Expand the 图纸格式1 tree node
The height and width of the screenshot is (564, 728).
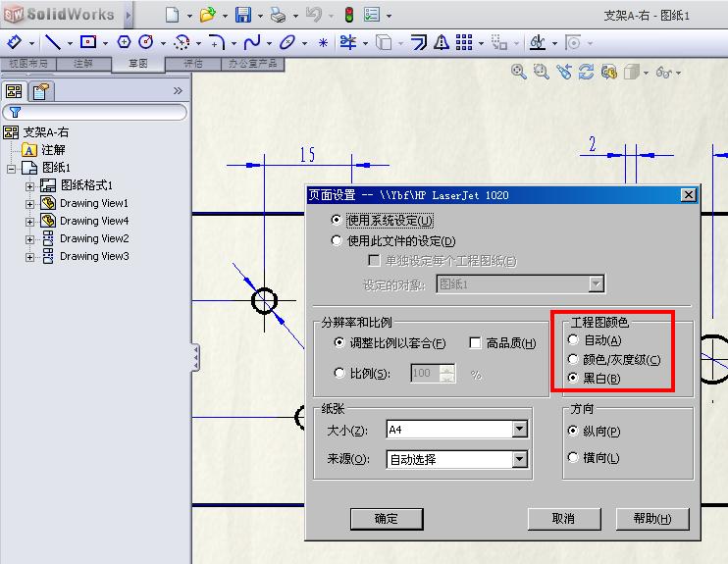click(x=29, y=186)
